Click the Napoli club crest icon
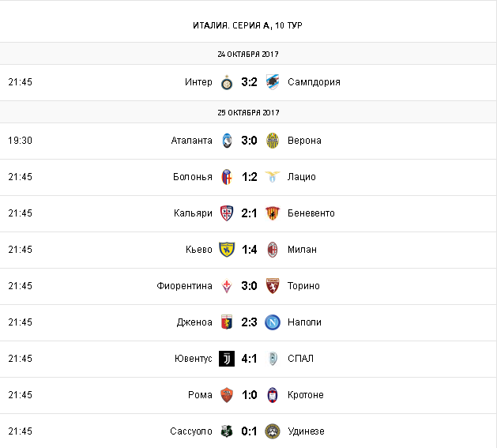Screen dimensions: 497x448 [273, 322]
